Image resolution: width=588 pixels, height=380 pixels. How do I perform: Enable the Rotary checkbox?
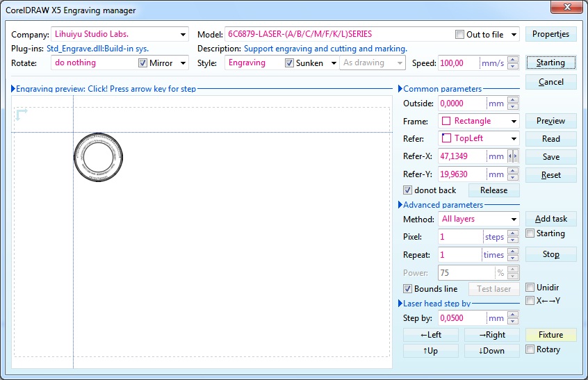(x=531, y=349)
